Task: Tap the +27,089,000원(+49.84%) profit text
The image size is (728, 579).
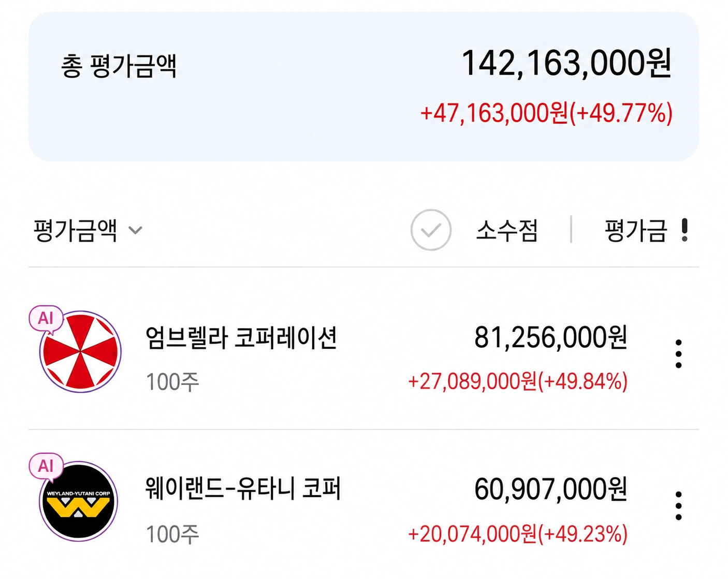Action: click(x=518, y=381)
